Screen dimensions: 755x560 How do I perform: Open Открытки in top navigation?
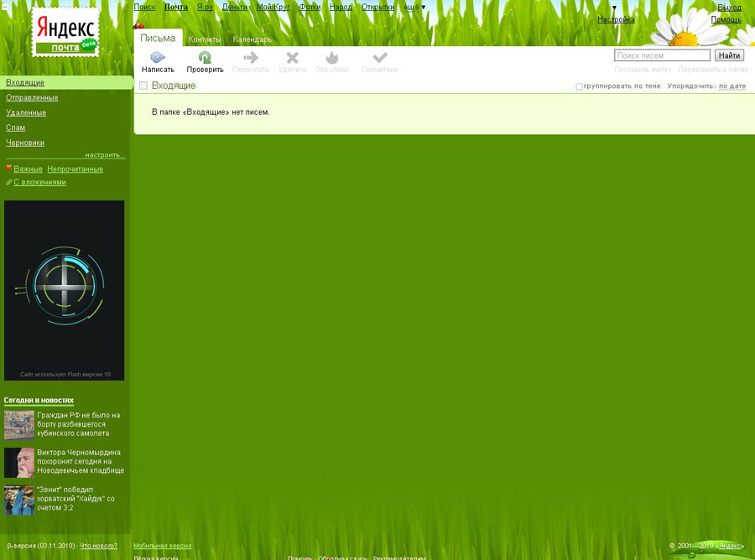pos(378,8)
